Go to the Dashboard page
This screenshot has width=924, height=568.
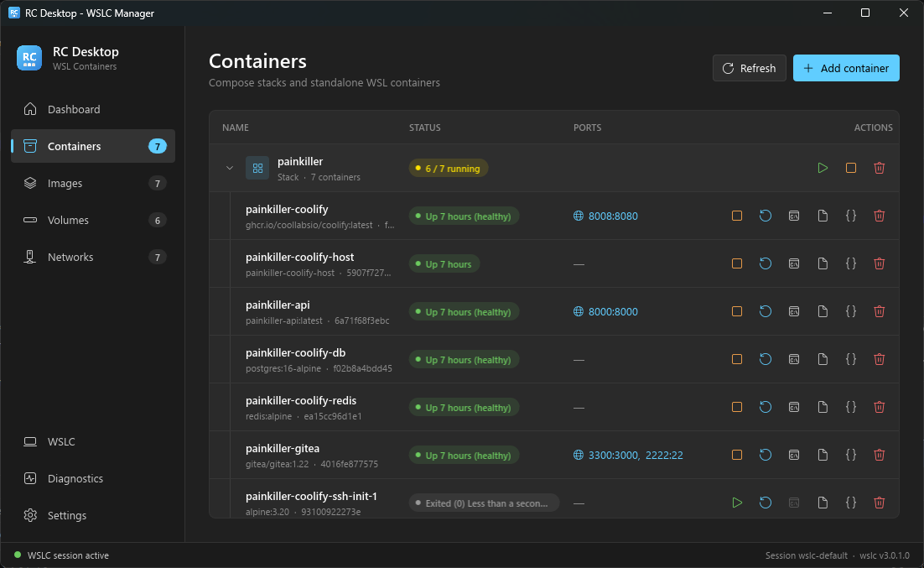[x=93, y=109]
